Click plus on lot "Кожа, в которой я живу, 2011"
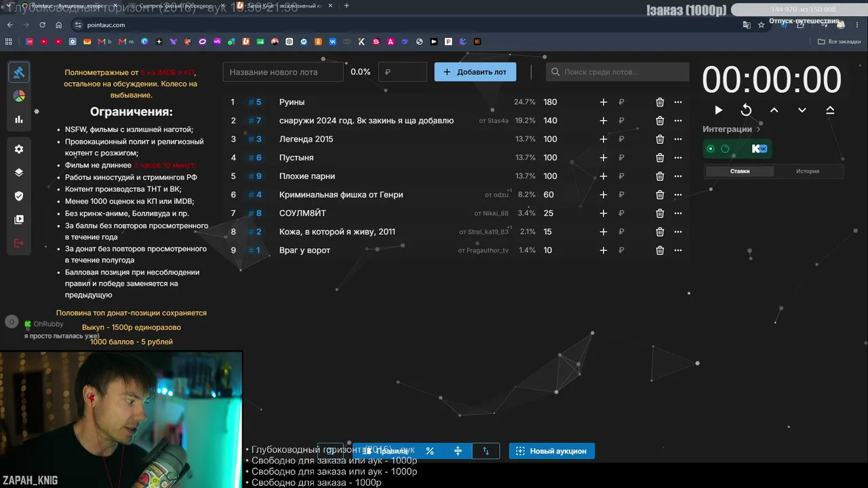The height and width of the screenshot is (488, 868). pyautogui.click(x=604, y=232)
